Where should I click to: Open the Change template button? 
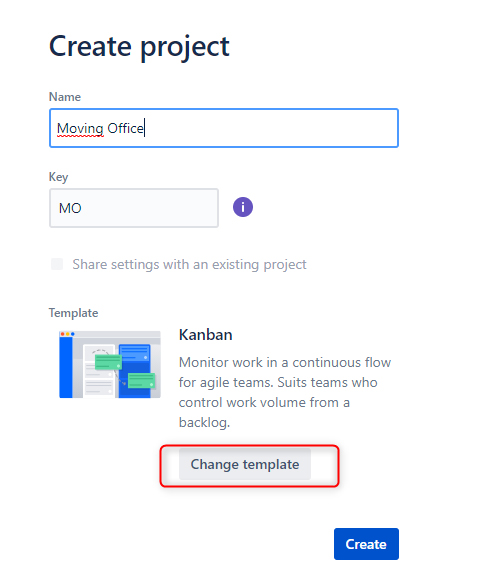click(245, 464)
